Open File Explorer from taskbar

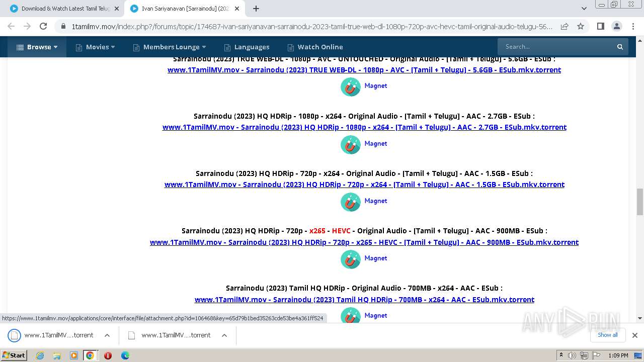tap(57, 355)
